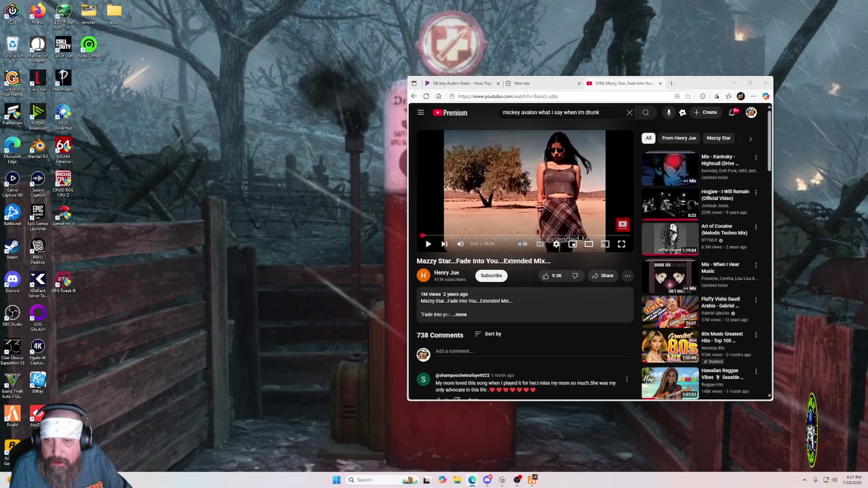
Task: Switch to the New tab browser tab
Action: tap(542, 83)
